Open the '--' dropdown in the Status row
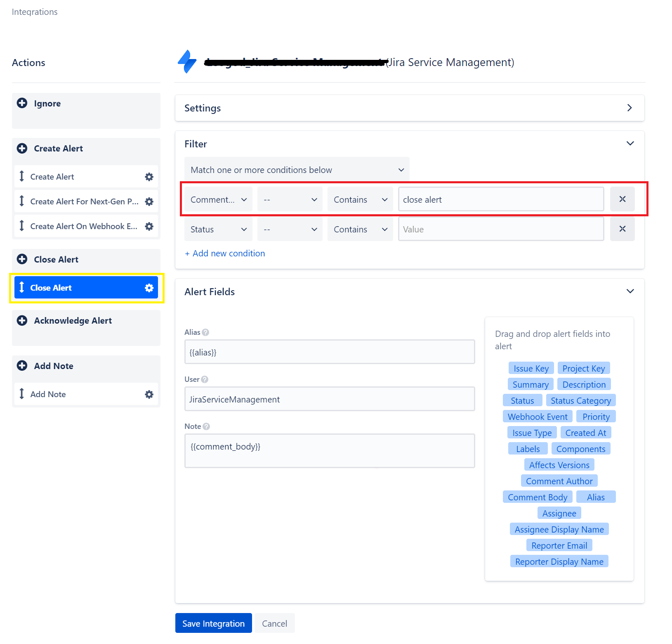Image resolution: width=672 pixels, height=644 pixels. (290, 229)
